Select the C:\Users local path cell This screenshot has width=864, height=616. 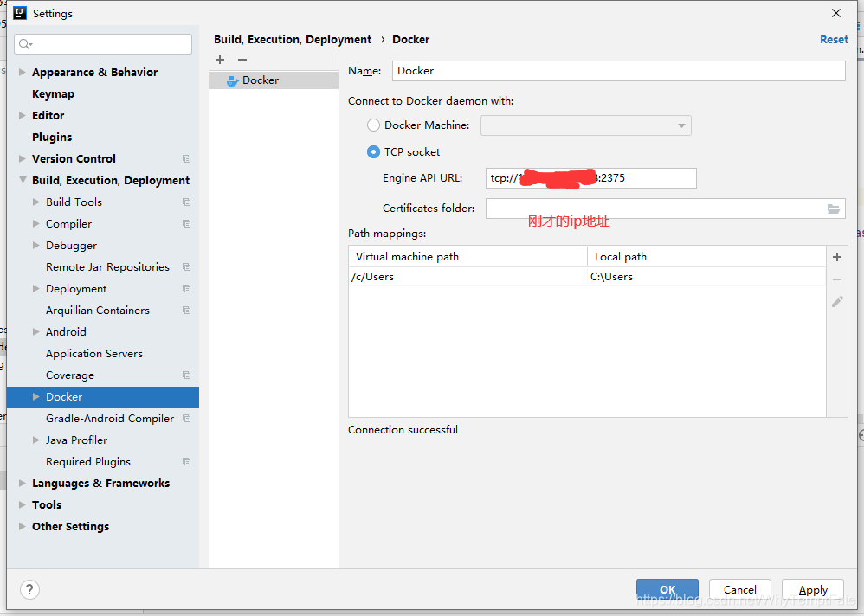(707, 277)
